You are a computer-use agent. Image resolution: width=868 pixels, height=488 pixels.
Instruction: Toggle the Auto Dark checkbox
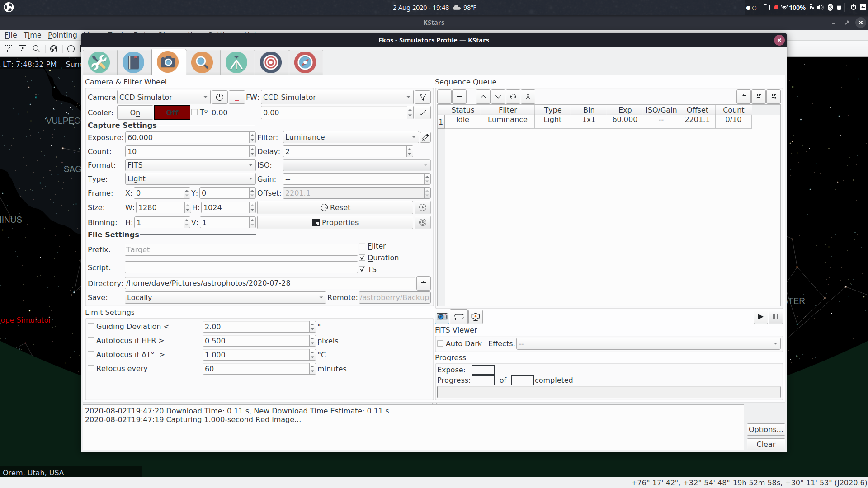click(x=440, y=343)
